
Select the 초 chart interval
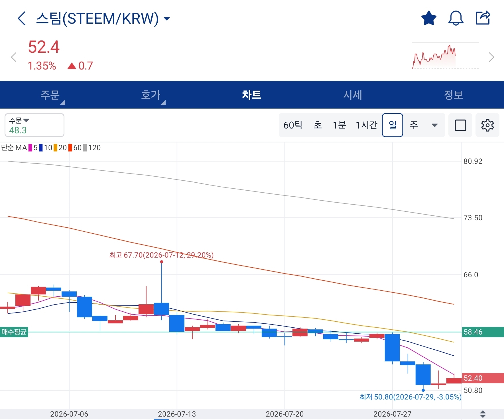[x=318, y=125]
